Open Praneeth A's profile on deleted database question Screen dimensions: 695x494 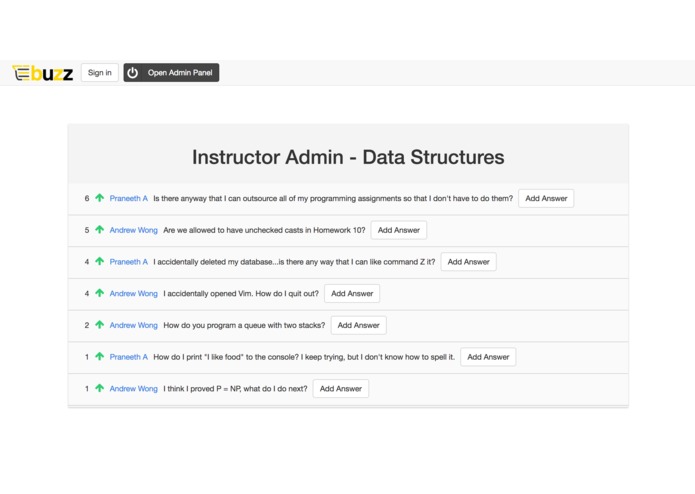(x=129, y=262)
